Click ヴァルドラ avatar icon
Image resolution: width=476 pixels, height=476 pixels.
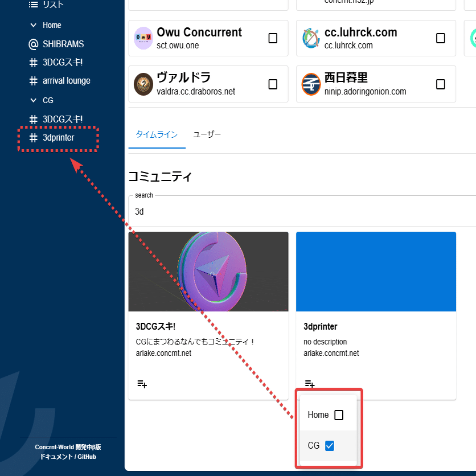tap(143, 84)
